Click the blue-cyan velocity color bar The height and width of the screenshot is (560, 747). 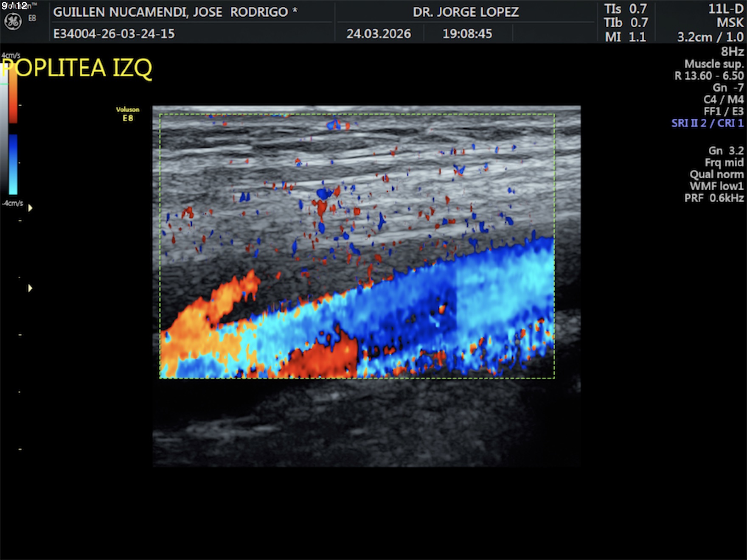pos(13,165)
